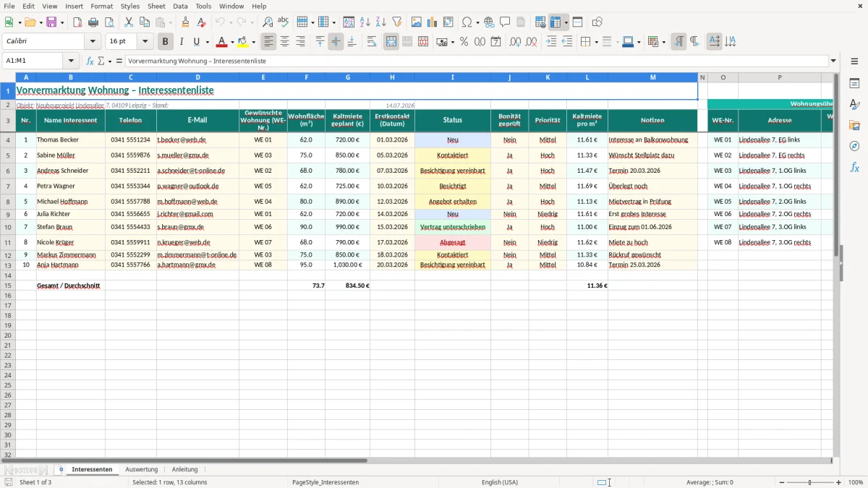Expand the Name Box dropdown

click(x=71, y=61)
